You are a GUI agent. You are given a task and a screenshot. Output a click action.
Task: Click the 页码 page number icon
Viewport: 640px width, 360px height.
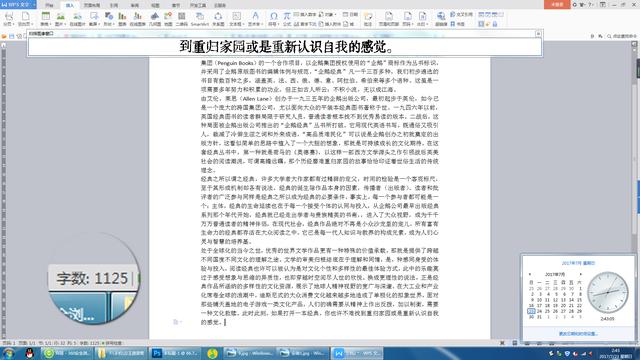tap(407, 16)
